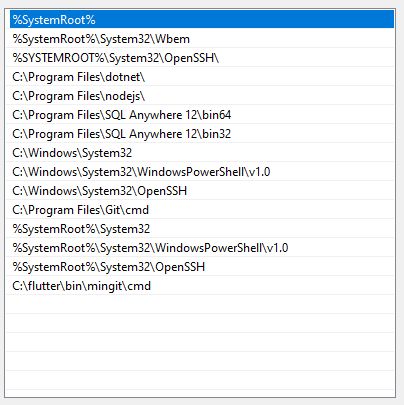Select C:\Program Files\Git\cmd path
The width and height of the screenshot is (404, 405).
200,210
